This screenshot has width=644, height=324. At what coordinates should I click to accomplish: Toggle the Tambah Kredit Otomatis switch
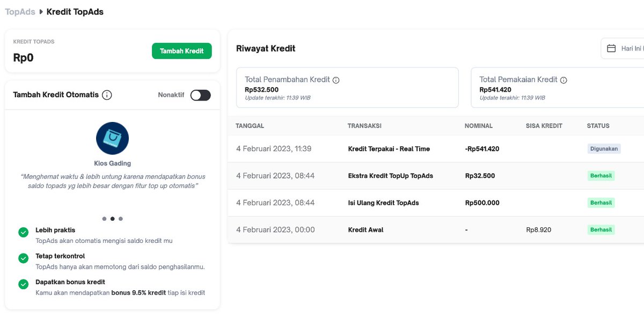click(x=201, y=95)
